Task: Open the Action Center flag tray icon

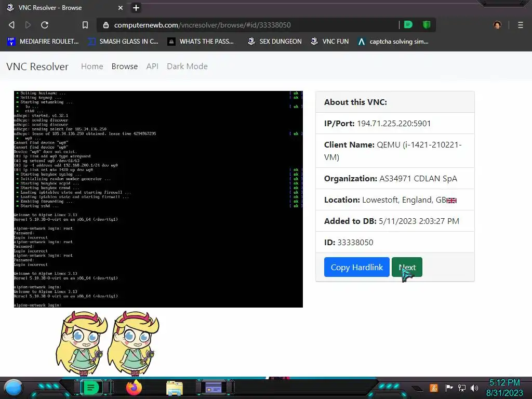Action: point(449,388)
